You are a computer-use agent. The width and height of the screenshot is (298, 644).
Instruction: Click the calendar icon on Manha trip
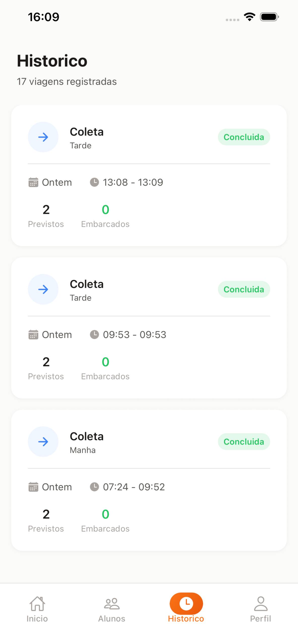point(33,487)
